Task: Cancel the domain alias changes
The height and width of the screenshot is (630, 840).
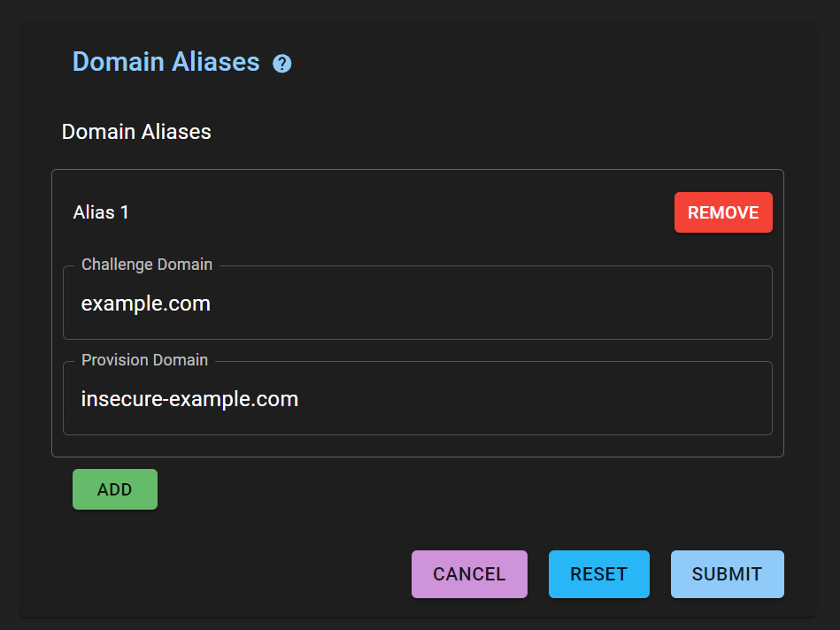Action: click(469, 574)
